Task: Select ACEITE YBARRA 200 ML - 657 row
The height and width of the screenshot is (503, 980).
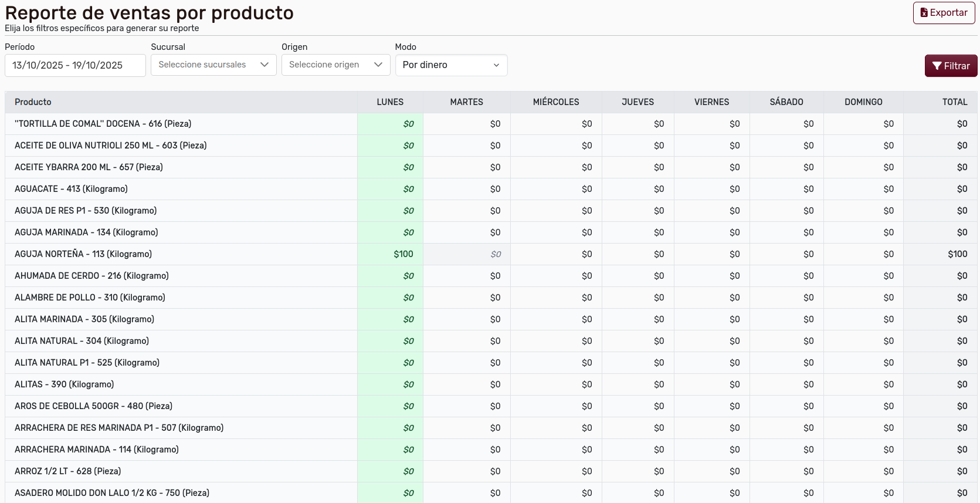Action: click(491, 167)
